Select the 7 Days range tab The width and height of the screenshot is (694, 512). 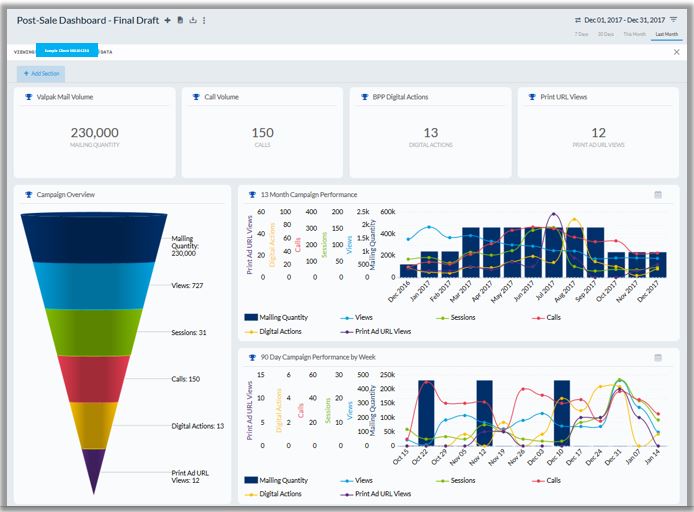tap(581, 34)
